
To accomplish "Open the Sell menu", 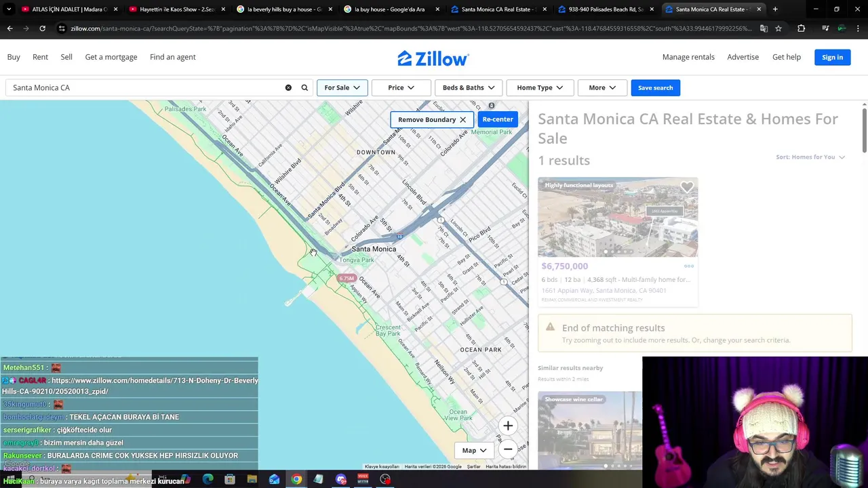I will (x=66, y=57).
